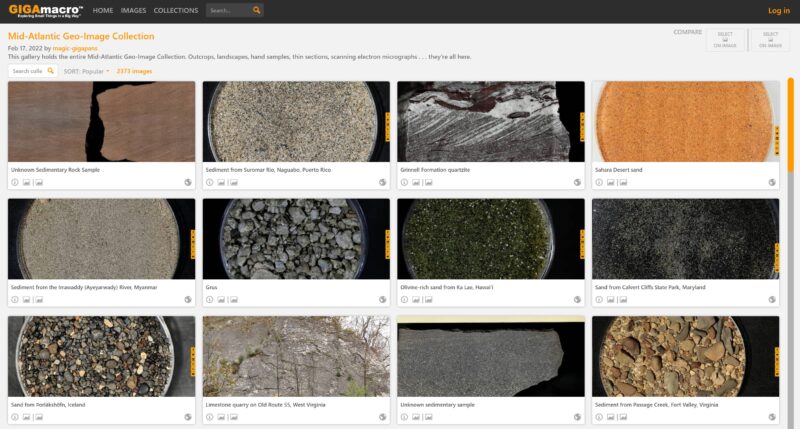Click search icon in collection search box
The image size is (800, 429).
51,71
